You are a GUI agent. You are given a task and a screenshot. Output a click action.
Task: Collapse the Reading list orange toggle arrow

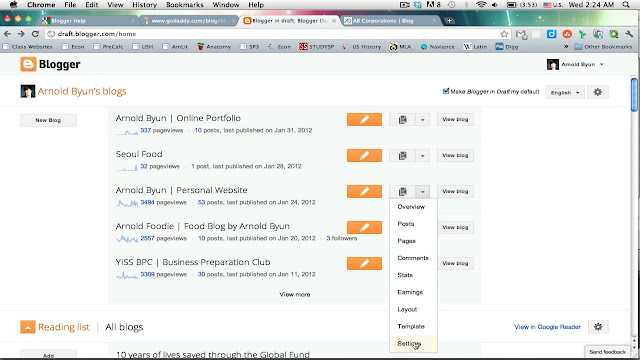(28, 327)
